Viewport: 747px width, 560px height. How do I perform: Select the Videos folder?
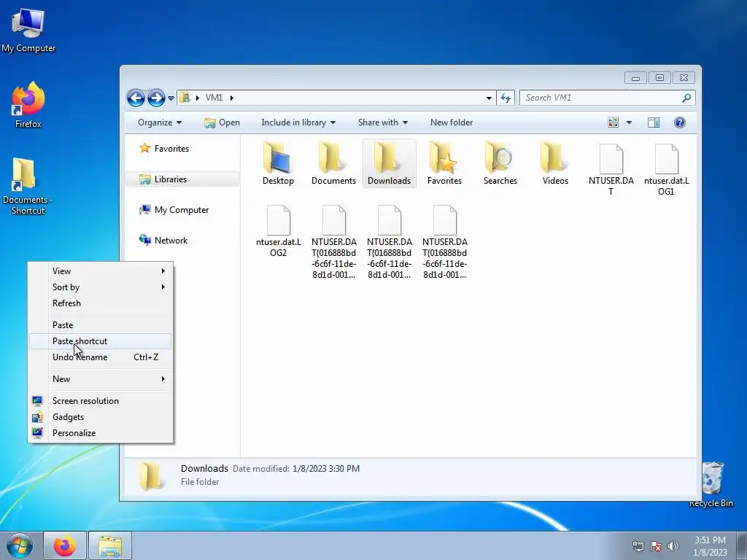pyautogui.click(x=555, y=163)
